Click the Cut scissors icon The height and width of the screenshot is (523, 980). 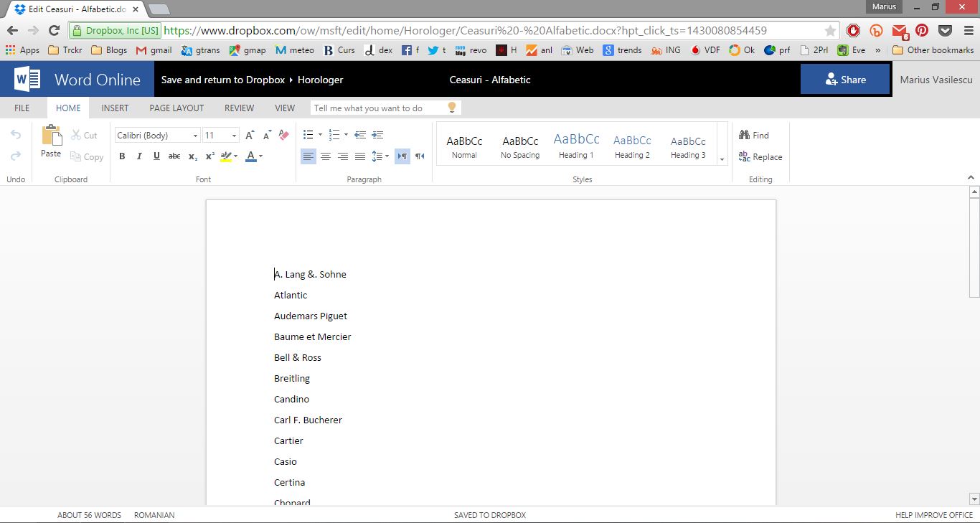(x=75, y=135)
